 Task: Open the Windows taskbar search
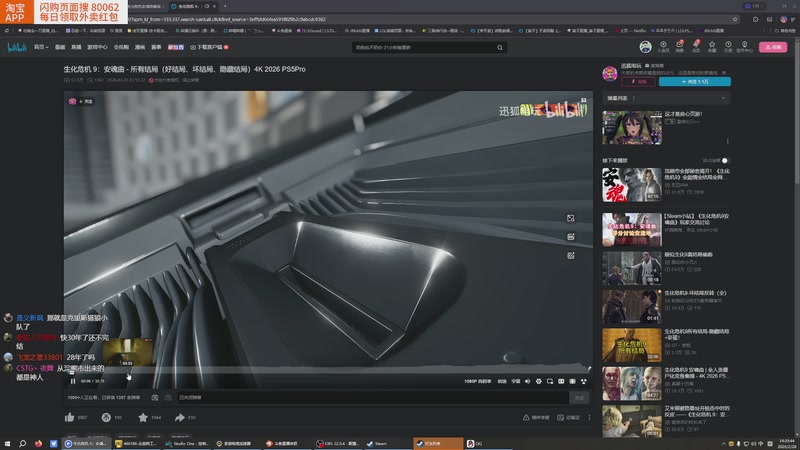[x=22, y=443]
